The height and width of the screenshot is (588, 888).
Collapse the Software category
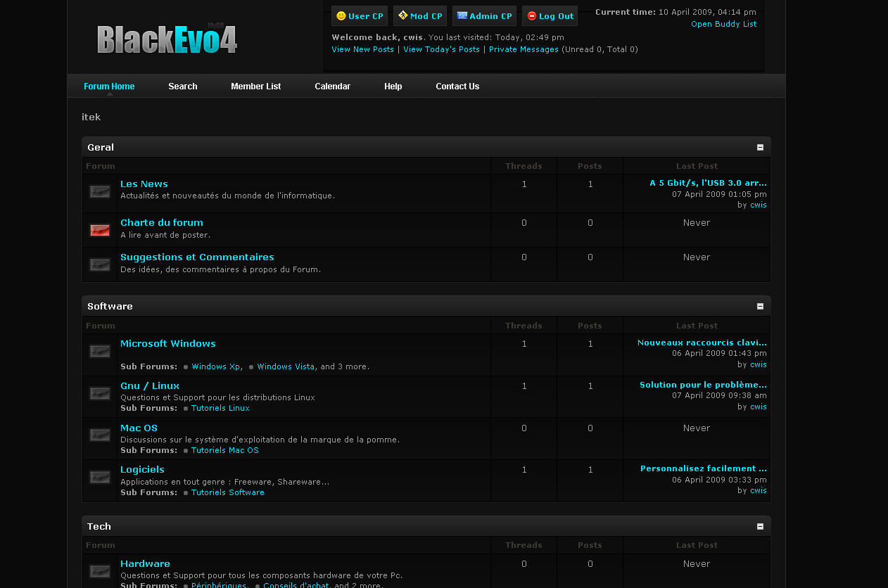(760, 307)
